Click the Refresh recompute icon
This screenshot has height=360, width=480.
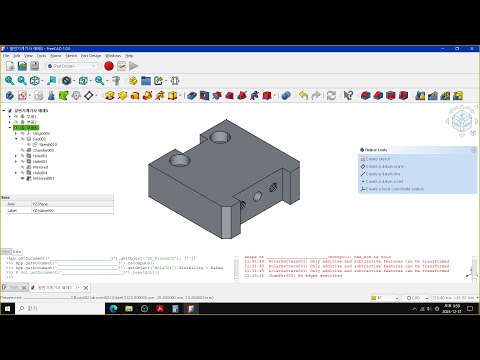331,96
